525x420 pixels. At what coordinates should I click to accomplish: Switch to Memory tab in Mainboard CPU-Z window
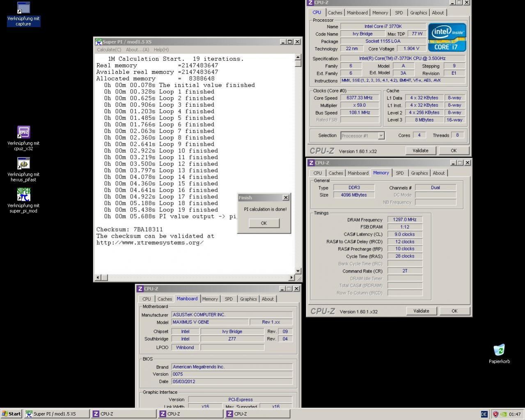pyautogui.click(x=210, y=299)
